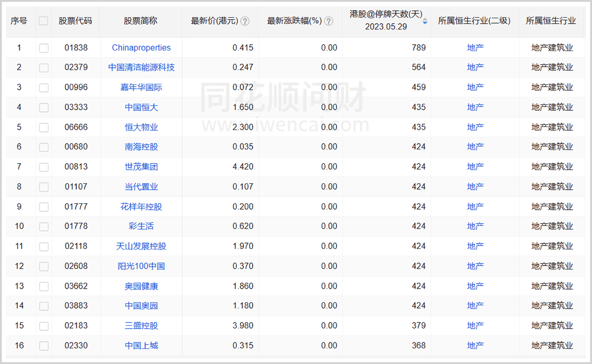
Task: Open 中国清洁能源科技 stock link
Action: pyautogui.click(x=141, y=68)
